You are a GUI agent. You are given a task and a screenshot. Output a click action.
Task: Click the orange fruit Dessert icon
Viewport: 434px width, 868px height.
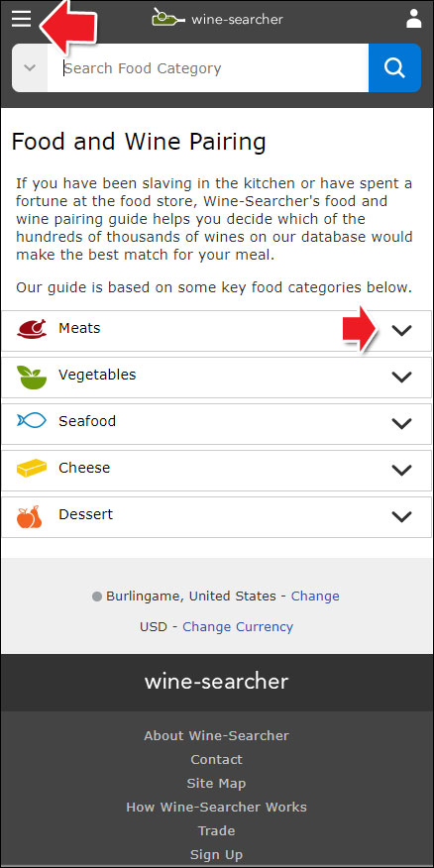30,516
